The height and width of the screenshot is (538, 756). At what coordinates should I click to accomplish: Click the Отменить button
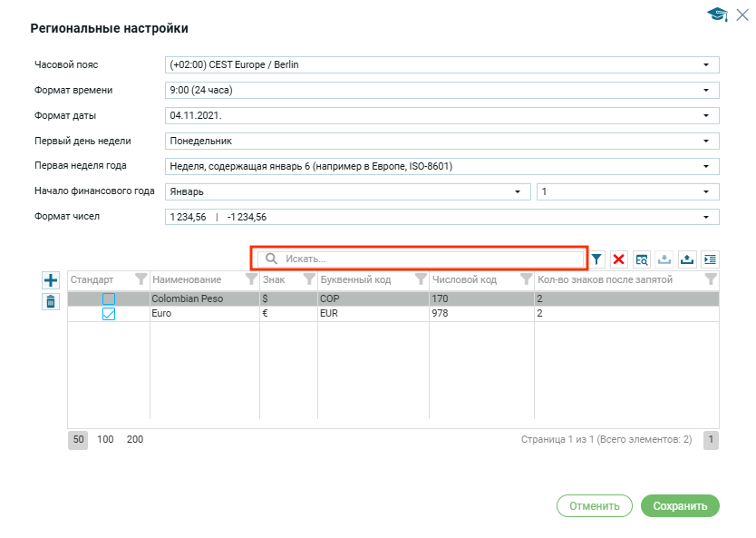[x=594, y=505]
